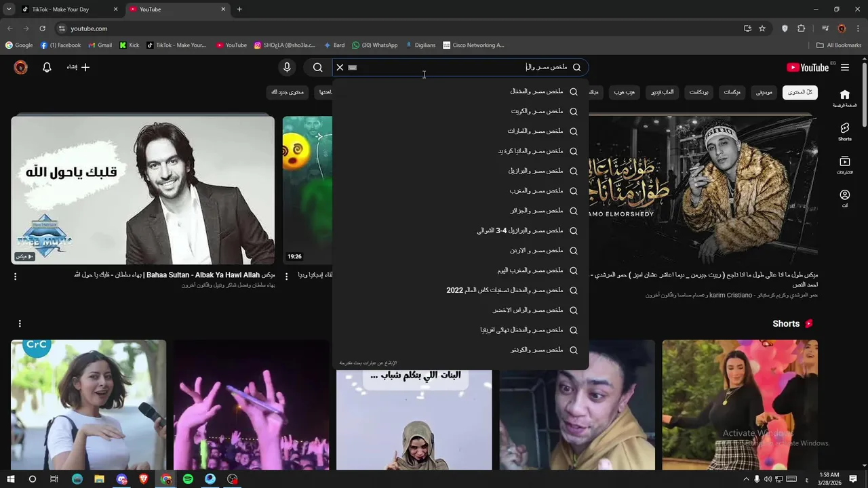Open the Short with concert crowd hands

point(251,405)
